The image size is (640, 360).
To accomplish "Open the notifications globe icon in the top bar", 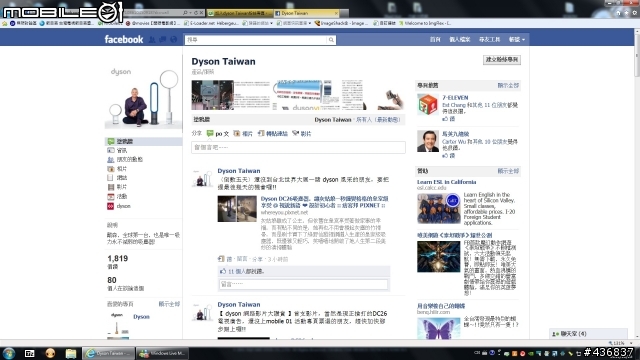I will [x=173, y=40].
